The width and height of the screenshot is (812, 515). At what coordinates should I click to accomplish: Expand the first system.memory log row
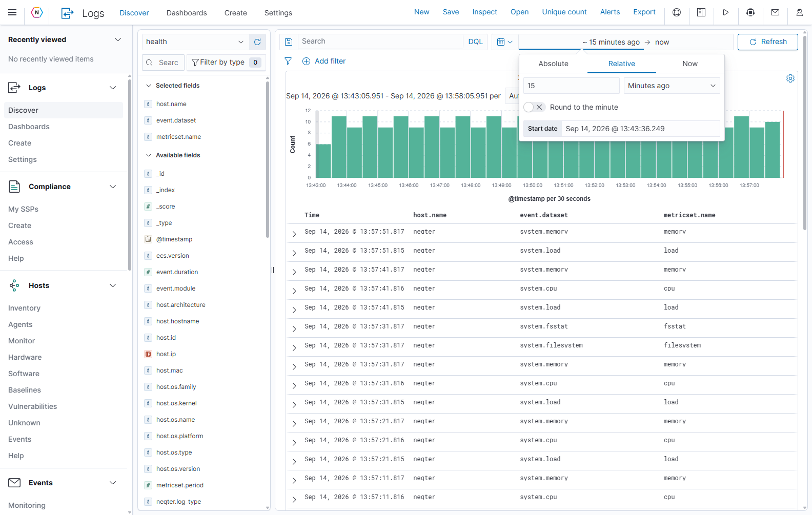[294, 234]
